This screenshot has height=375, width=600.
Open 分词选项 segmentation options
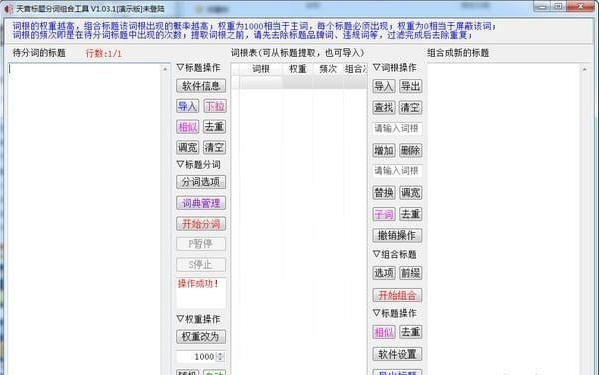(201, 182)
